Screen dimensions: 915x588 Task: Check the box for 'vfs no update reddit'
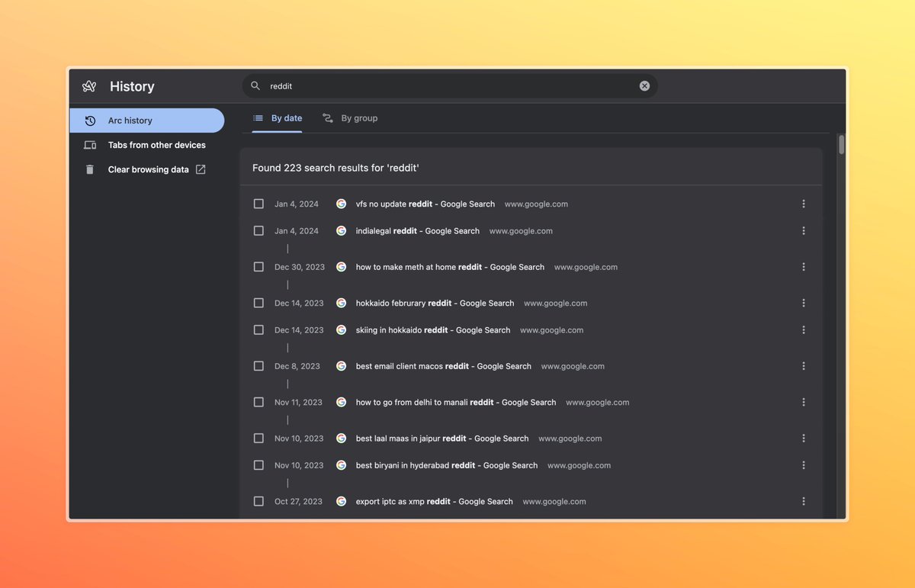[258, 204]
